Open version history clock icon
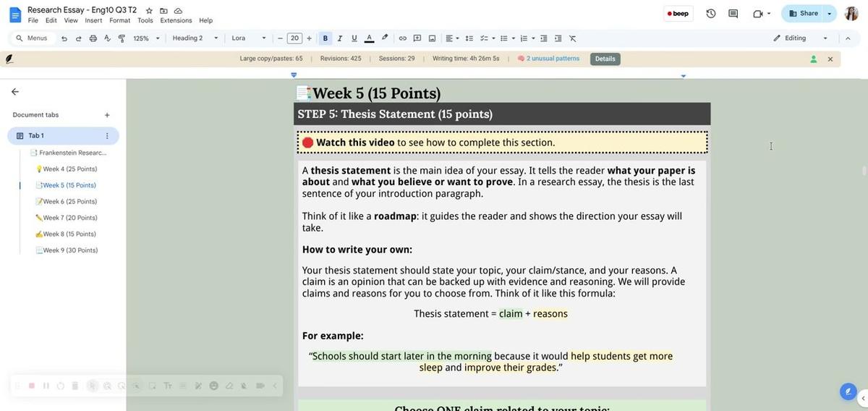This screenshot has height=411, width=868. pyautogui.click(x=711, y=14)
